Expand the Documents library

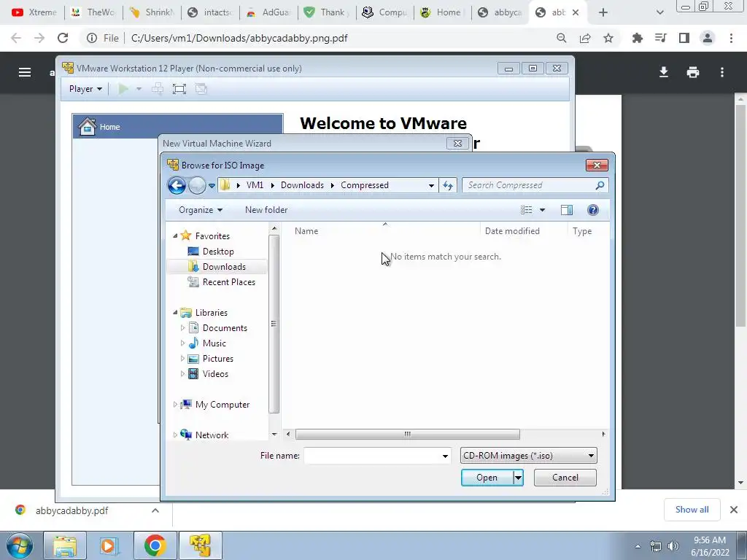(x=182, y=328)
